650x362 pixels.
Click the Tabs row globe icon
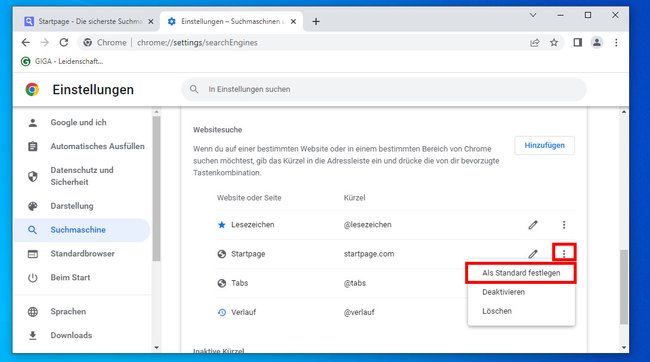point(222,283)
